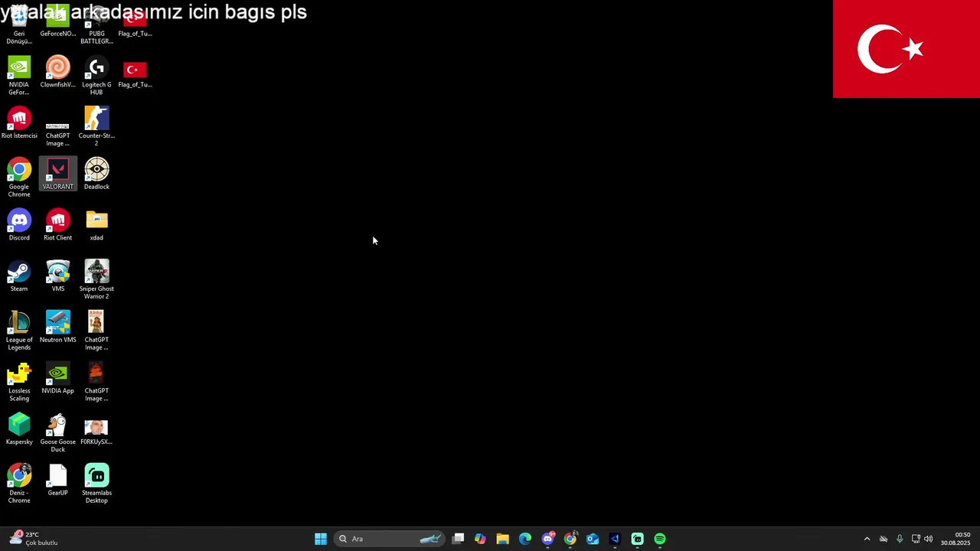This screenshot has height=551, width=980.
Task: Switch to Discord in the taskbar
Action: (547, 539)
